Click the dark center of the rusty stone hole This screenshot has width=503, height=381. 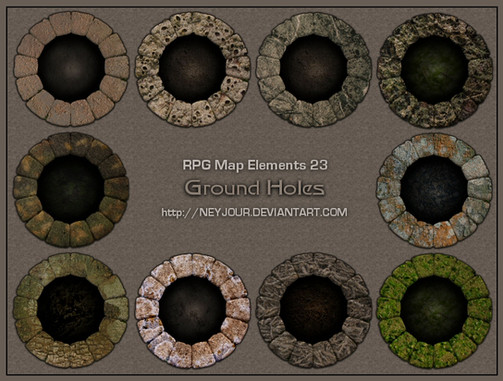point(434,189)
